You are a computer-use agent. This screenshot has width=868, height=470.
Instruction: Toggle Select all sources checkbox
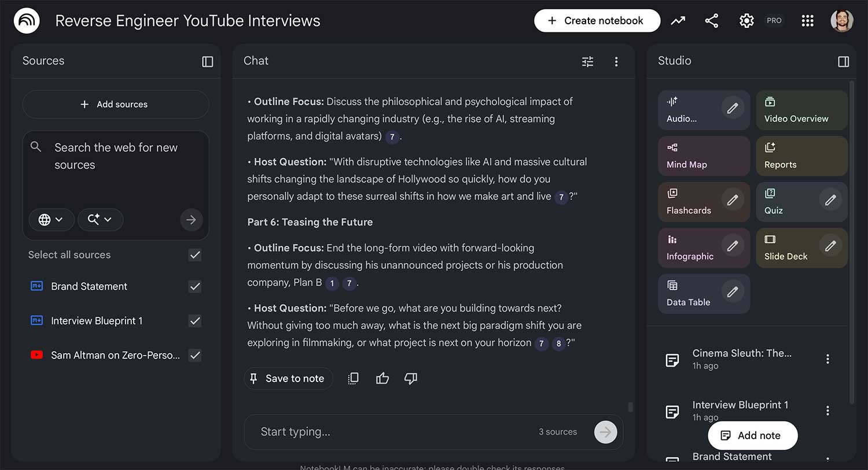(195, 255)
